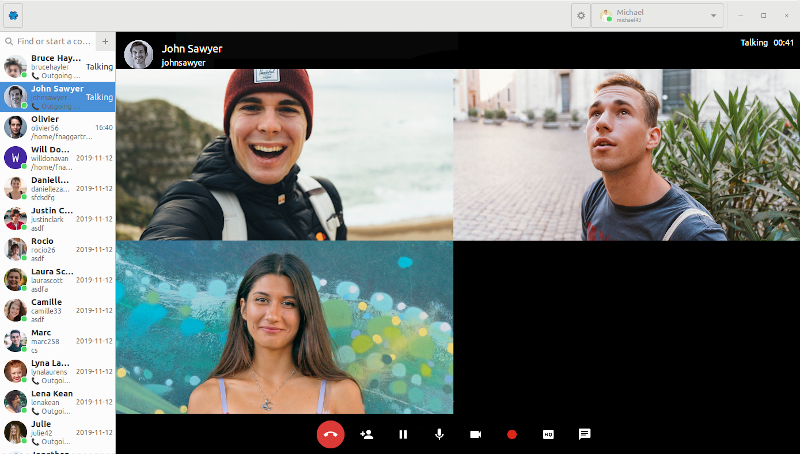This screenshot has height=454, width=800.
Task: Open the Rocio conversation
Action: coord(58,249)
